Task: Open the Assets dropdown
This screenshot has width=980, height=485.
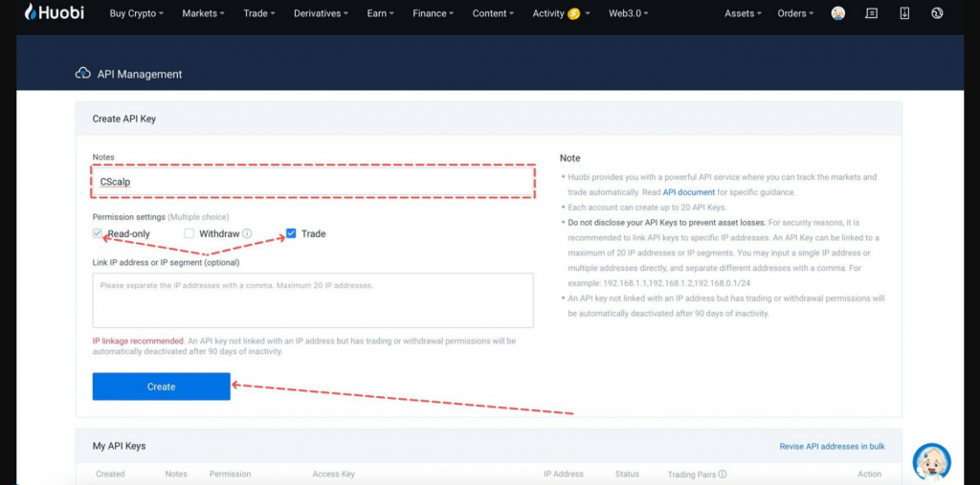Action: click(743, 13)
